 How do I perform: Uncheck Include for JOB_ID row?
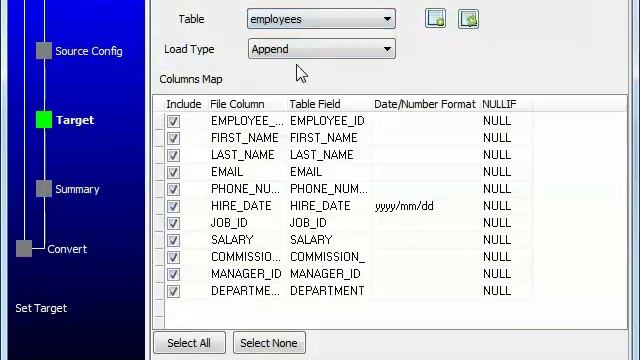click(173, 223)
